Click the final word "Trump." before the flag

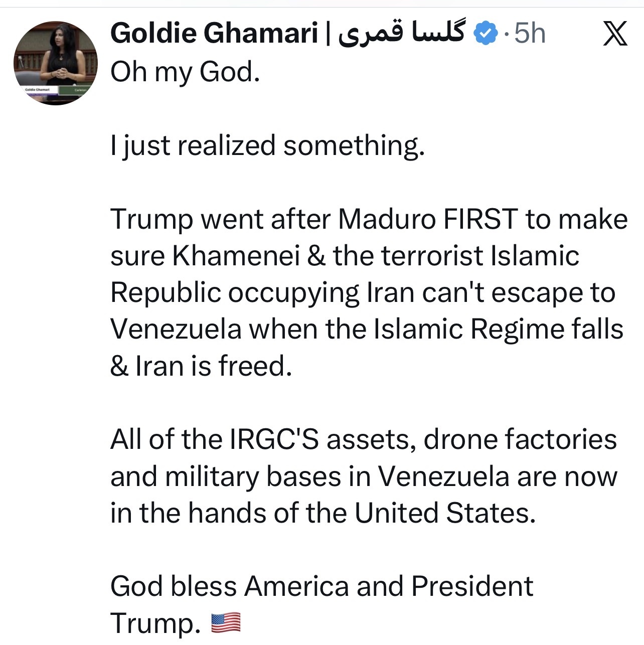[x=153, y=623]
